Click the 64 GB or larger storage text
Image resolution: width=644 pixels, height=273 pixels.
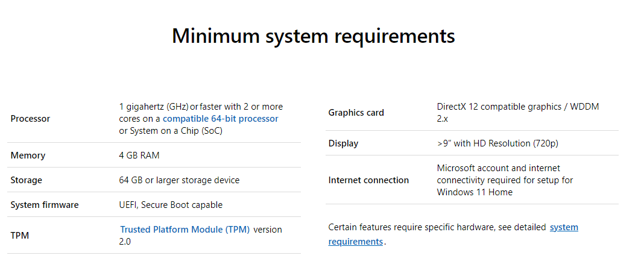click(x=179, y=180)
